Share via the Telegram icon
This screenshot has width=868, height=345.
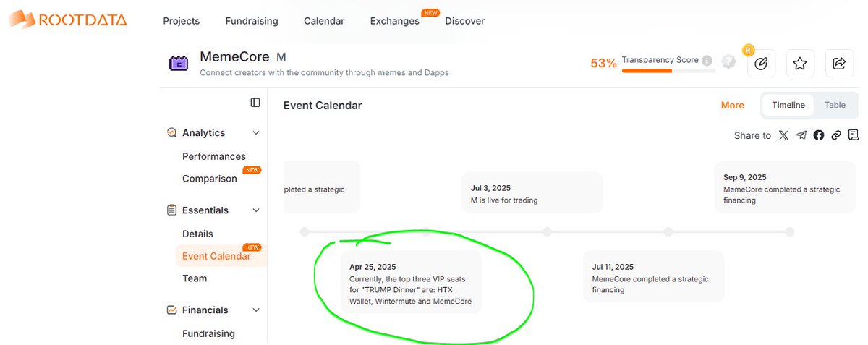pyautogui.click(x=801, y=135)
